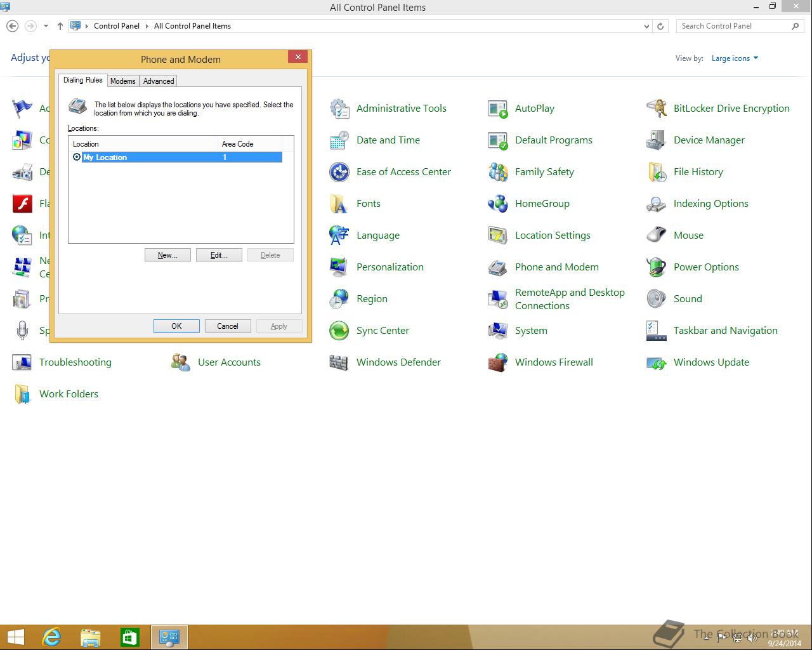This screenshot has width=812, height=650.
Task: Expand breadcrumb arrow after Control Panel
Action: coord(147,26)
